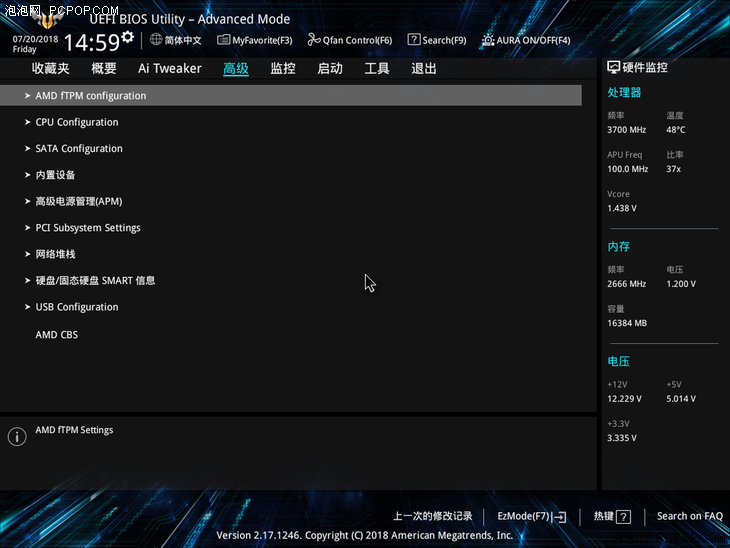The width and height of the screenshot is (730, 548).
Task: Expand arrow for USB Configuration
Action: pyautogui.click(x=27, y=307)
